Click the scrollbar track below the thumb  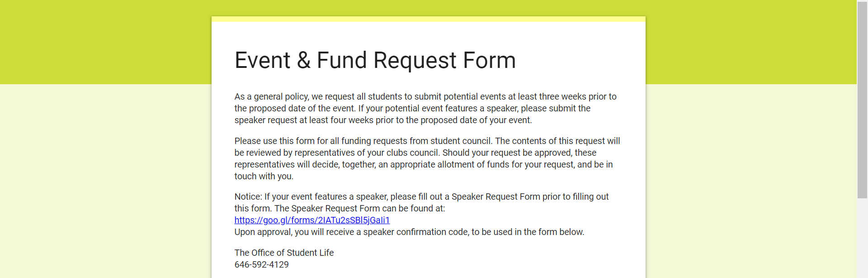click(x=862, y=238)
